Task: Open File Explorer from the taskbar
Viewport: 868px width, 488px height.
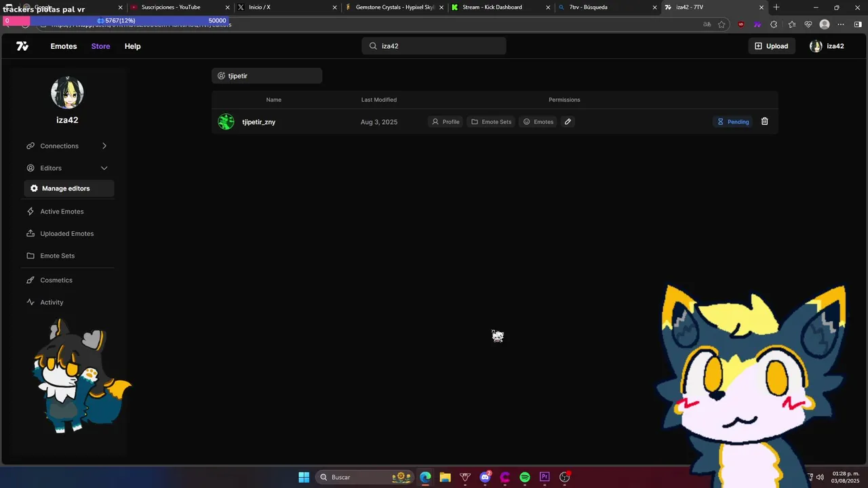Action: [445, 477]
